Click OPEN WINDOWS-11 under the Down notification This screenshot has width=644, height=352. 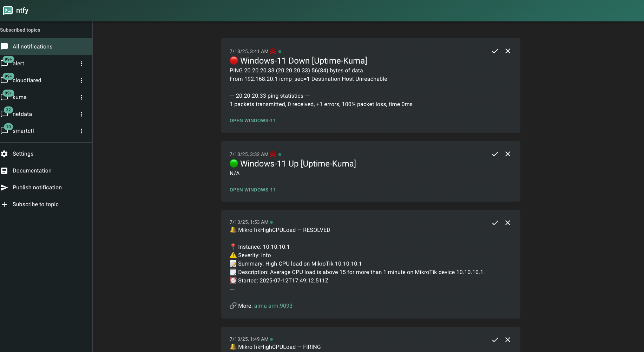253,120
